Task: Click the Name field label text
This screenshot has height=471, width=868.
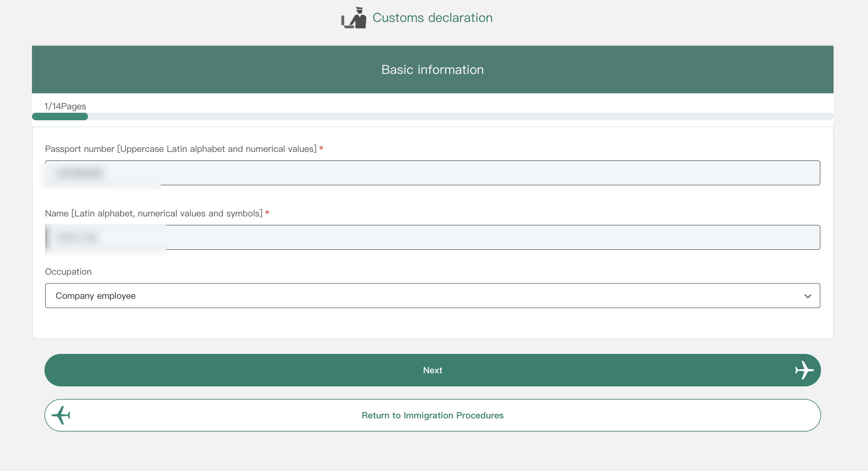Action: (x=154, y=213)
